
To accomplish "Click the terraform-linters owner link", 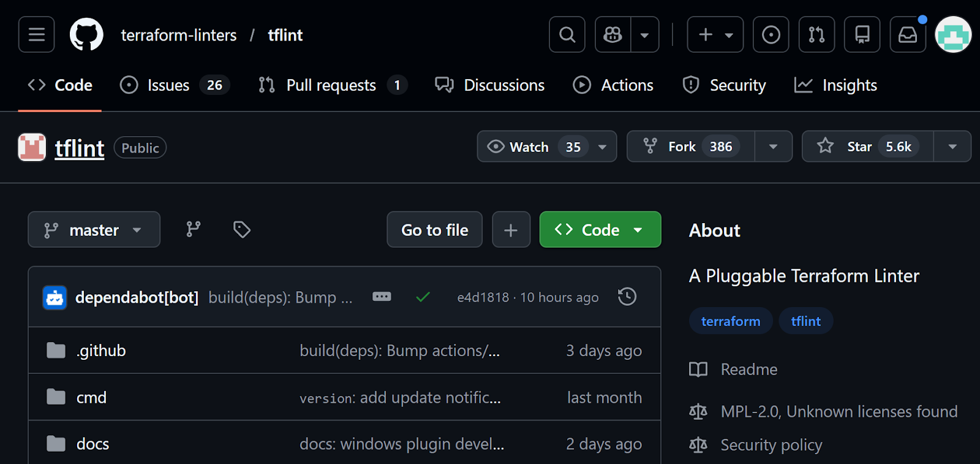I will [x=179, y=35].
